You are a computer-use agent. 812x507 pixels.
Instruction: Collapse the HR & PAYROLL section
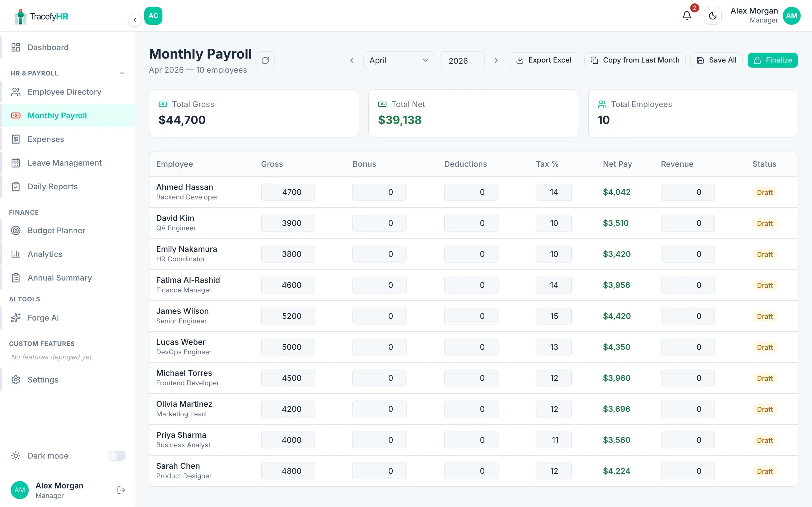coord(122,73)
